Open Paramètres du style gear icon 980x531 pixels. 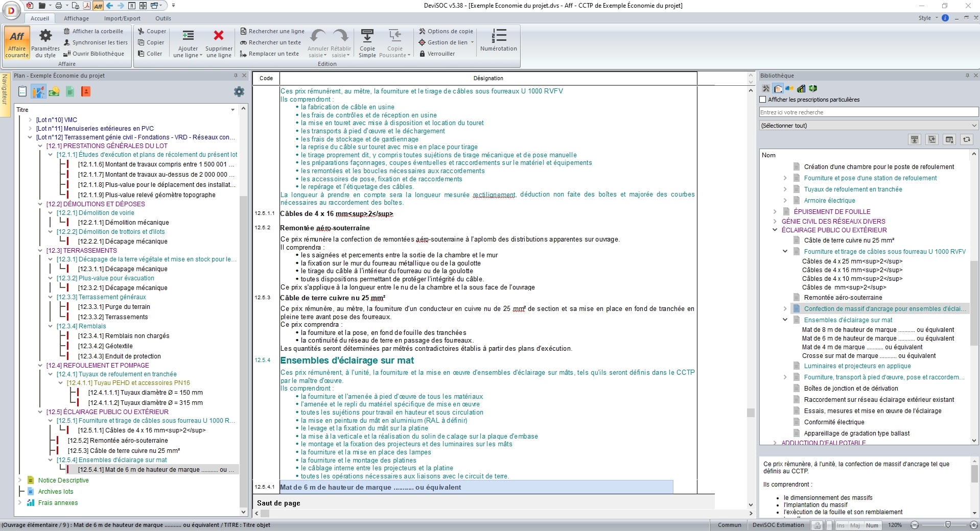pos(45,36)
